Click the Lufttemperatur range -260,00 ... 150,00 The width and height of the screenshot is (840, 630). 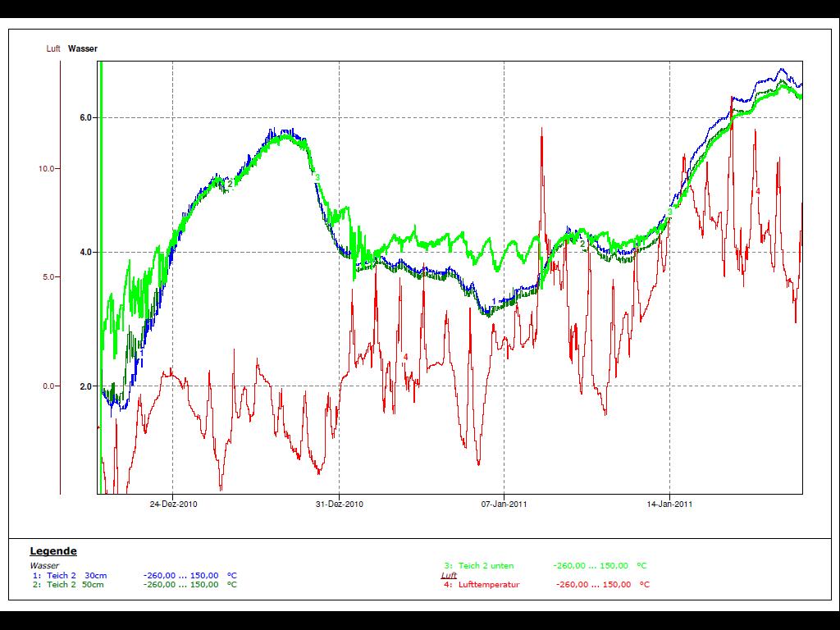593,585
